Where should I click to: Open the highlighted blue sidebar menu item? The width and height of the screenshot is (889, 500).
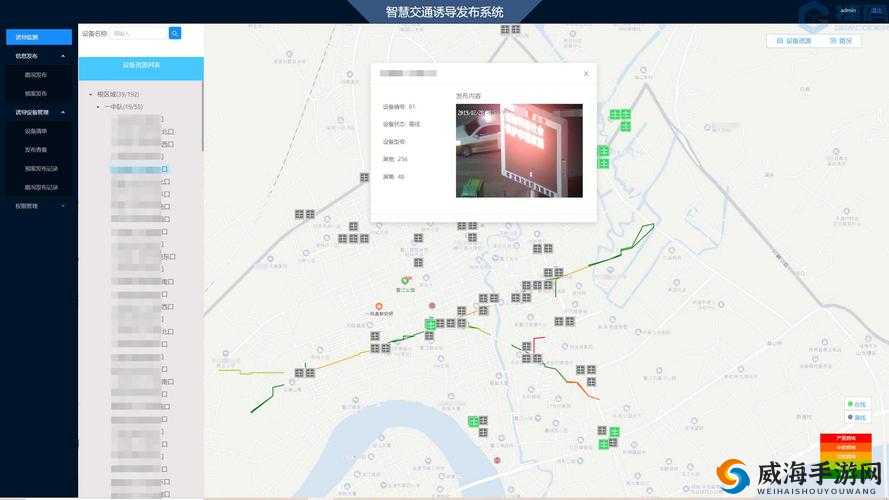pyautogui.click(x=39, y=37)
